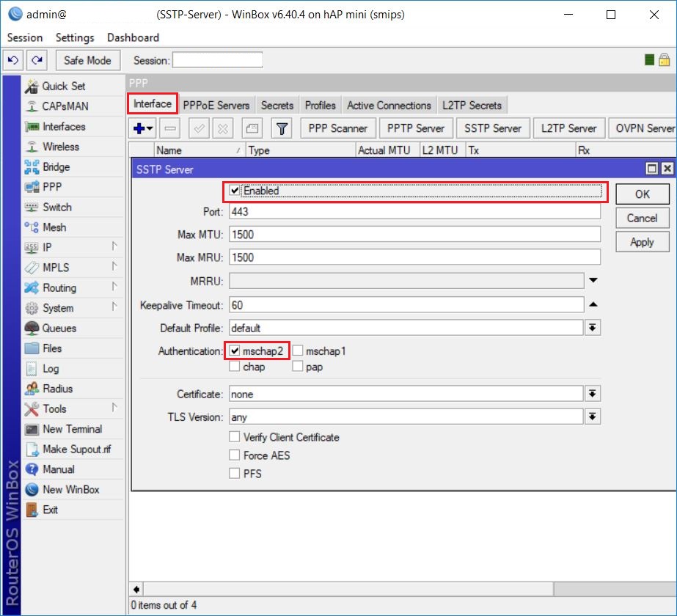The width and height of the screenshot is (677, 616).
Task: Check Verify Client Certificate
Action: click(235, 437)
